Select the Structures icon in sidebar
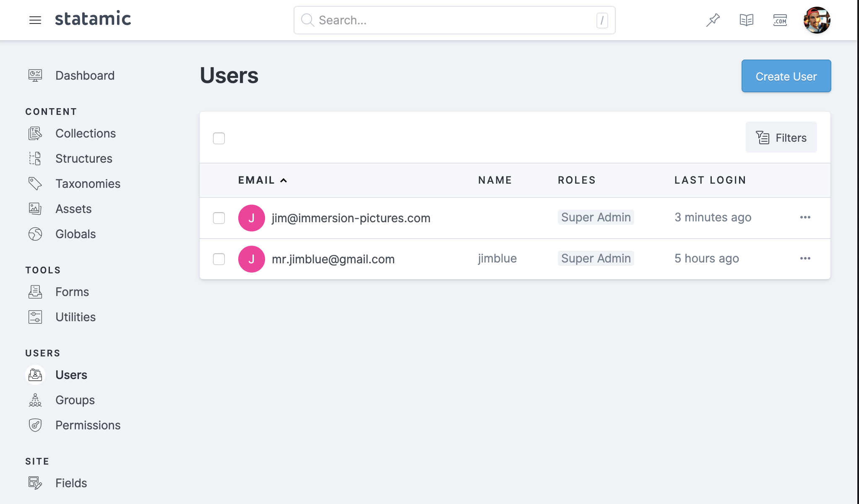859x504 pixels. pos(35,158)
